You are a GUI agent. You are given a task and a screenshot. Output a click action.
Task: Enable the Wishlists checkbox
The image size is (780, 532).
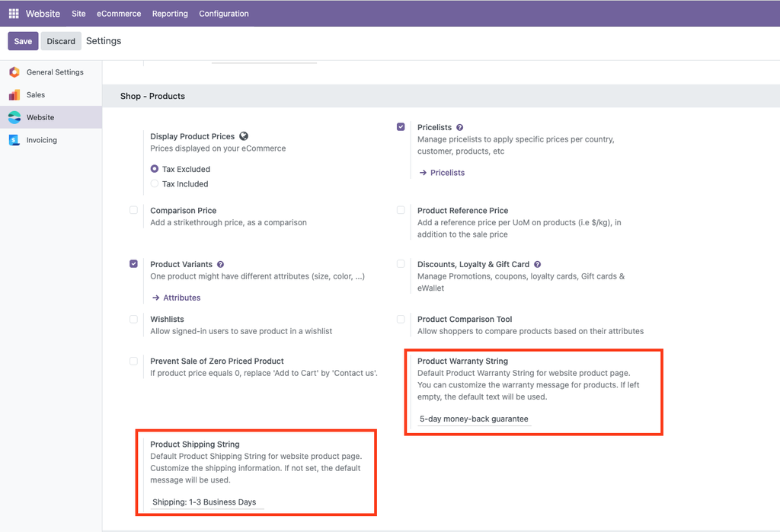pos(134,319)
